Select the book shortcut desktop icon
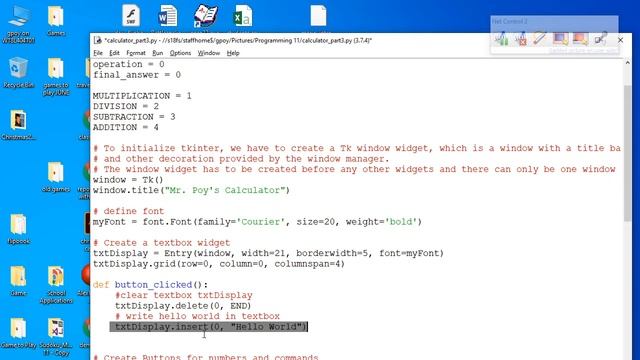Screen dimensions: 640x360 [x=205, y=17]
